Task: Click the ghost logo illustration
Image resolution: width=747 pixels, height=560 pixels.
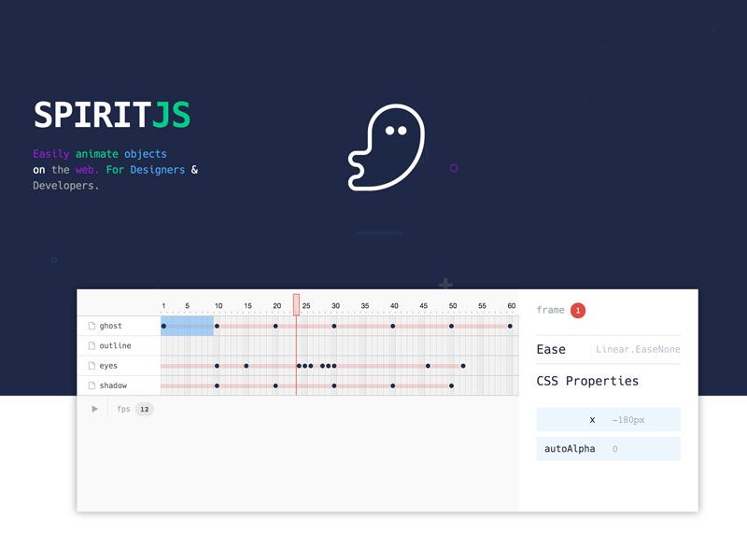Action: tap(387, 147)
